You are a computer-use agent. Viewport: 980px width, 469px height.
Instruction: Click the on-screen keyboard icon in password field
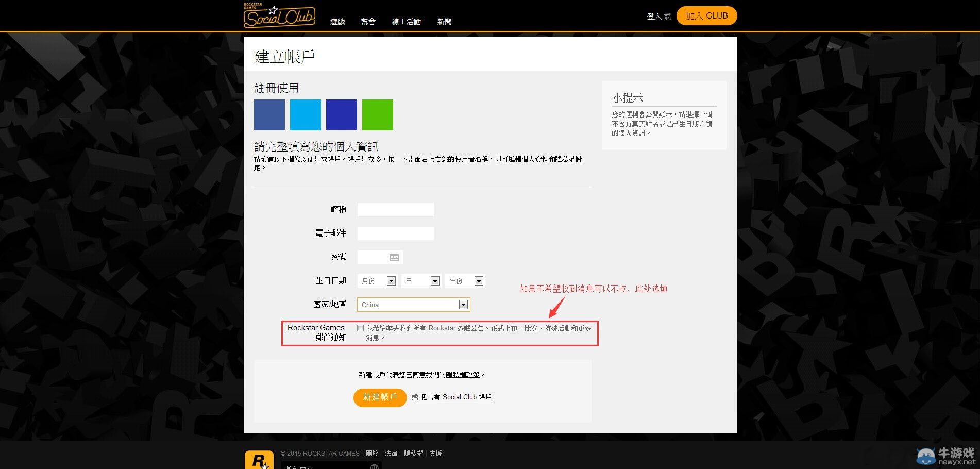394,257
